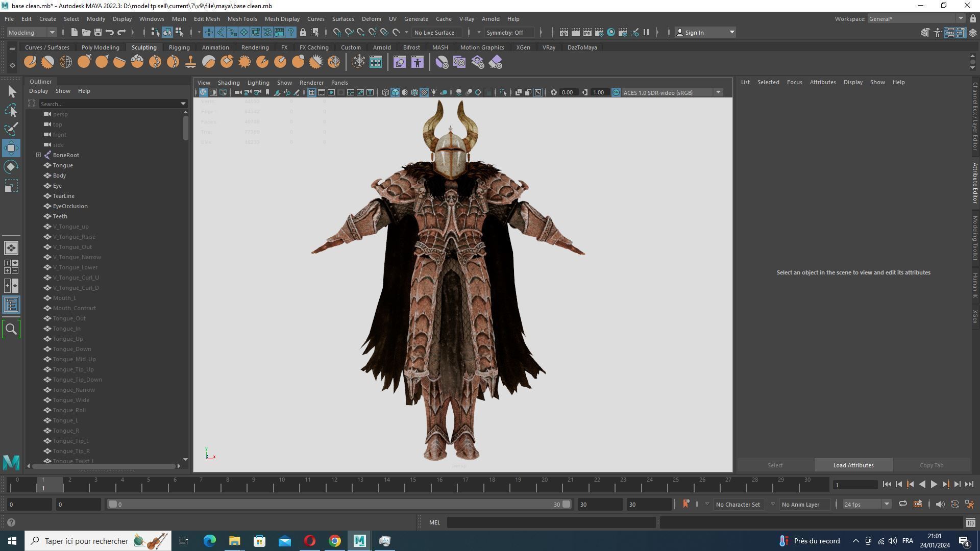The width and height of the screenshot is (980, 551).
Task: Activate the Scale tool in toolbox
Action: pos(11,186)
